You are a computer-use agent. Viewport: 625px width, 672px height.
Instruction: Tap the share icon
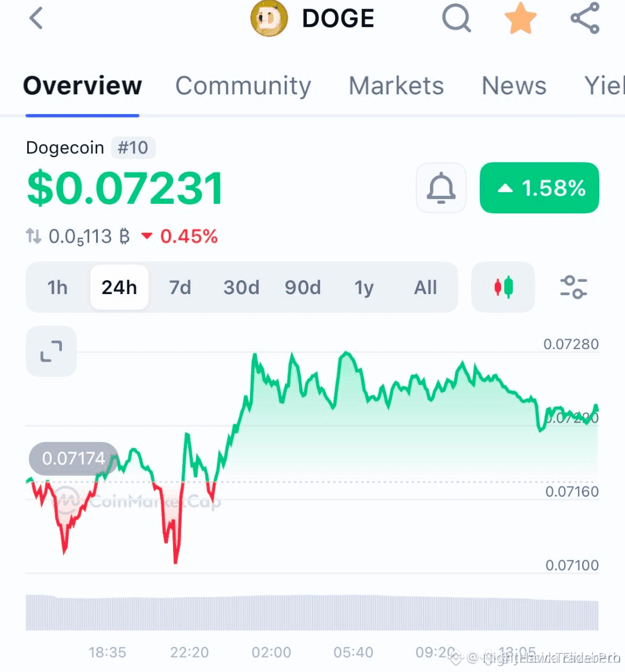585,18
